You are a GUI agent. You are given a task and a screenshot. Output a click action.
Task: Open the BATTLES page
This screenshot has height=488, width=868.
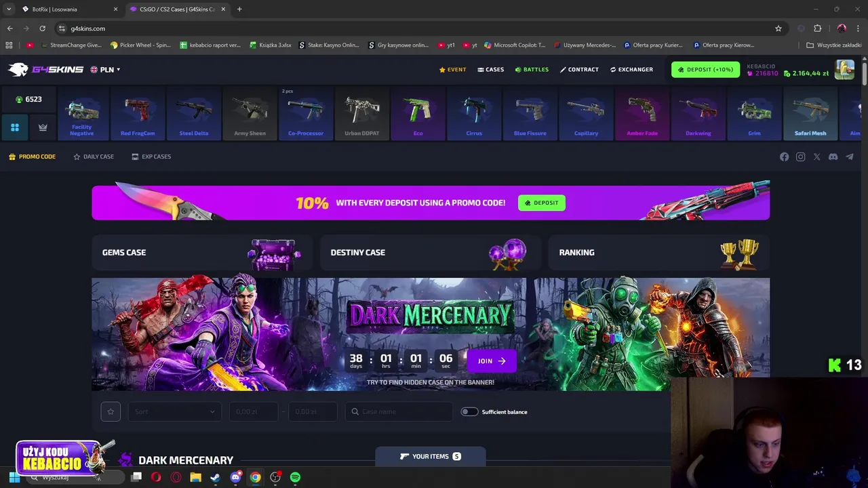pyautogui.click(x=532, y=69)
